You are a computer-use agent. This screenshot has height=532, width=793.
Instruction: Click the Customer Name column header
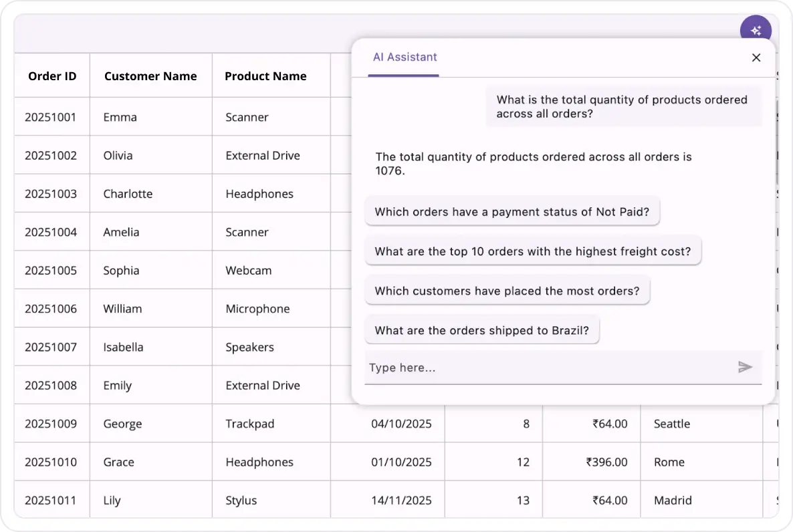point(150,76)
